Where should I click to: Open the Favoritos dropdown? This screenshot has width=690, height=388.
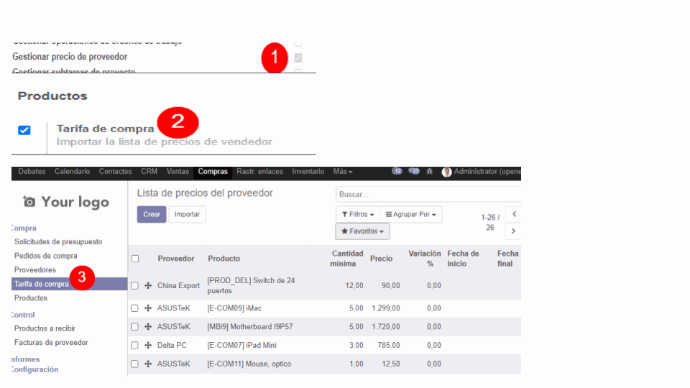362,231
